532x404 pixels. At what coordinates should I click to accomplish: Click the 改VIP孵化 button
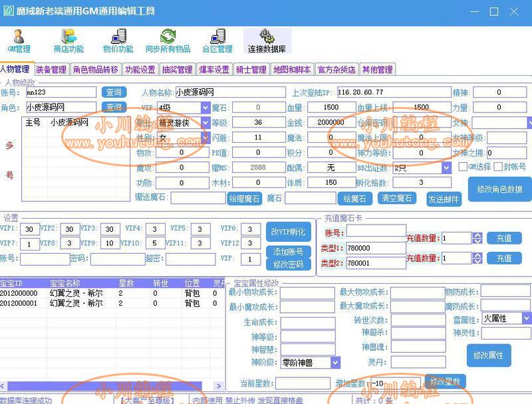(x=289, y=232)
